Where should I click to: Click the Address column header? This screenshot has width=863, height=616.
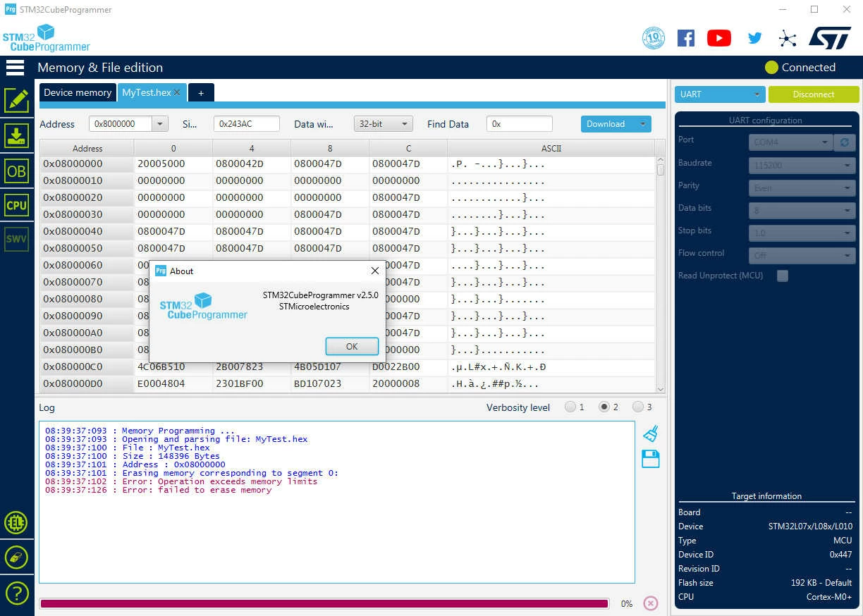(87, 148)
